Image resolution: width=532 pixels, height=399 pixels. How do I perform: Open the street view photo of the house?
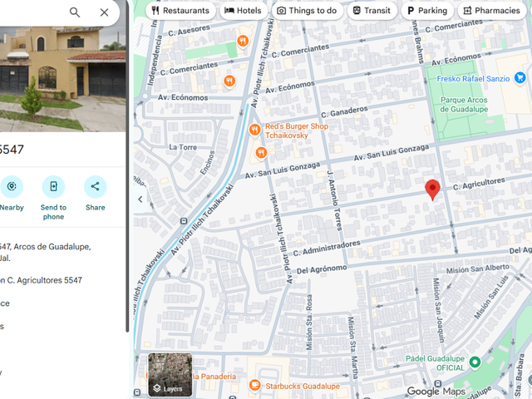[x=63, y=79]
